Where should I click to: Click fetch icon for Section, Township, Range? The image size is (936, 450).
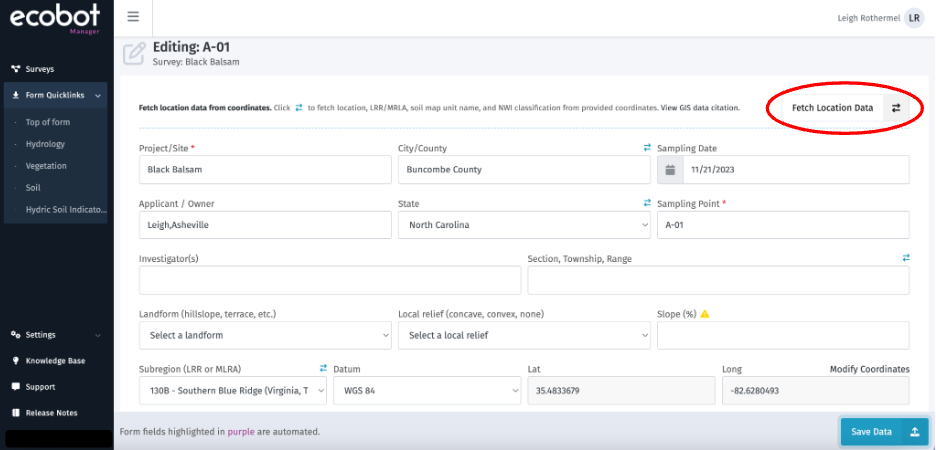pyautogui.click(x=905, y=258)
